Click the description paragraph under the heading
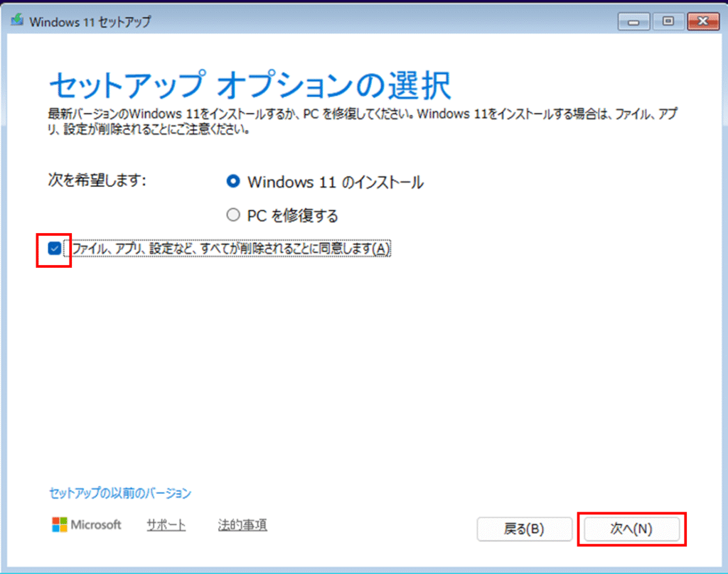728x574 pixels. coord(355,121)
